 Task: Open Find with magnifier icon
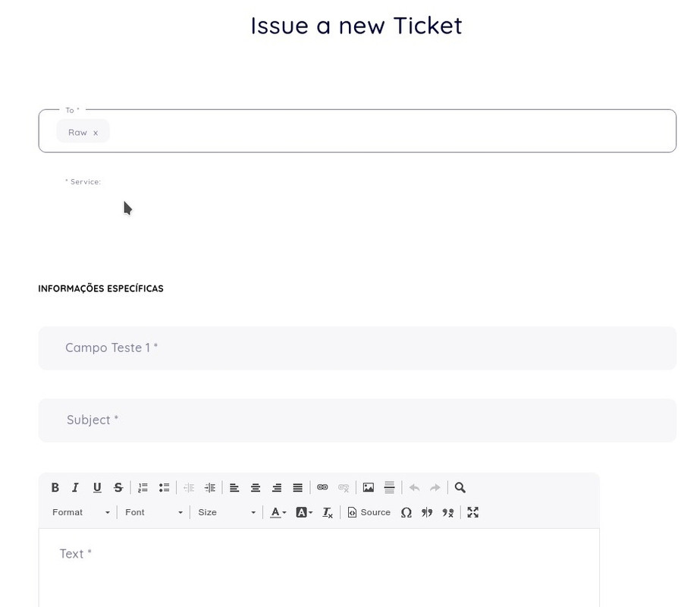click(460, 488)
